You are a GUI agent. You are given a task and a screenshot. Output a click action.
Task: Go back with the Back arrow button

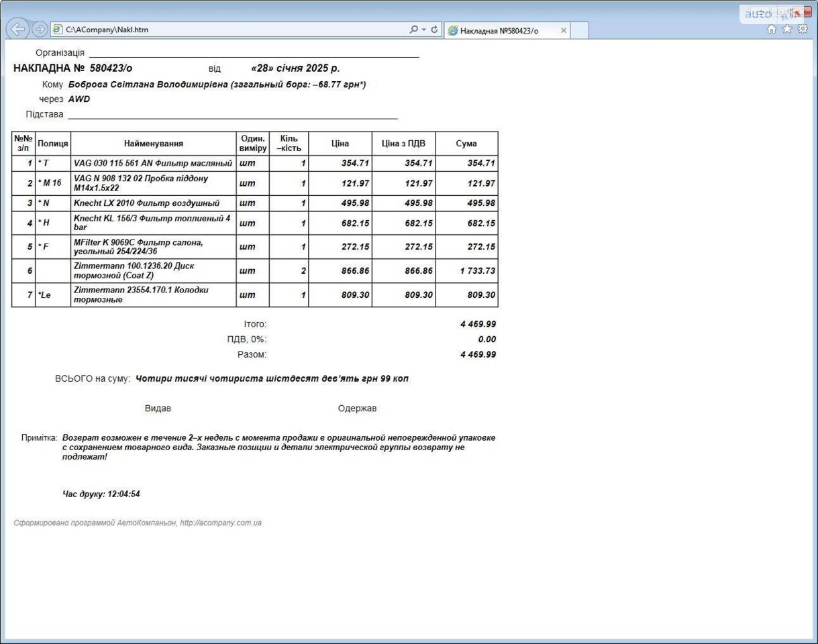pyautogui.click(x=17, y=29)
